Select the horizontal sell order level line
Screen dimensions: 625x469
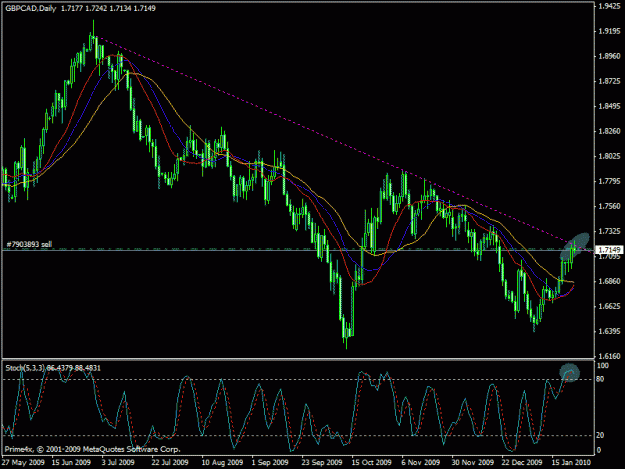pos(298,250)
